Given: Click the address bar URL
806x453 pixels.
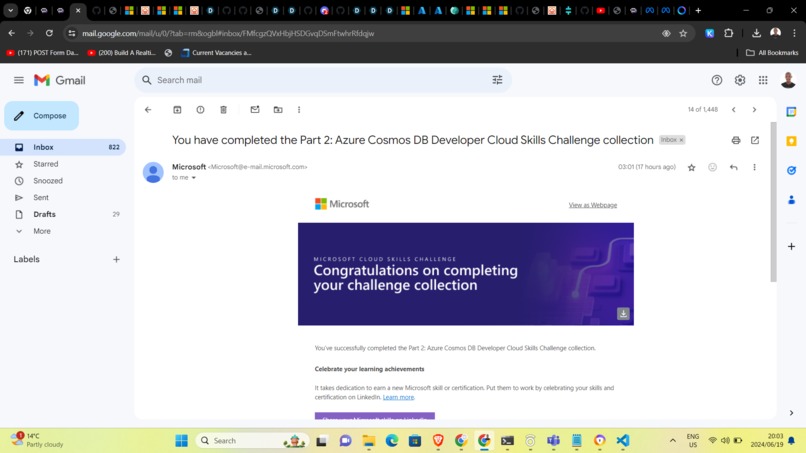Looking at the screenshot, I should (x=228, y=33).
